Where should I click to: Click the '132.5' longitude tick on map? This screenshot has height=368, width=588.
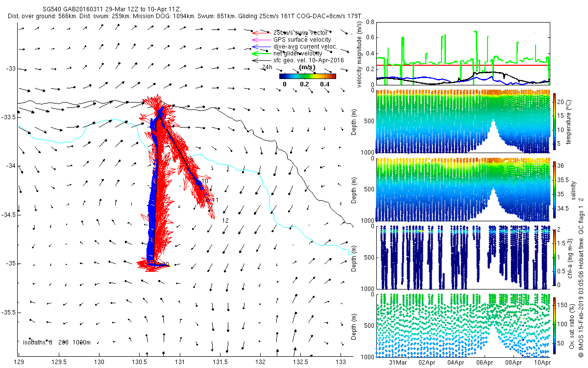click(300, 363)
